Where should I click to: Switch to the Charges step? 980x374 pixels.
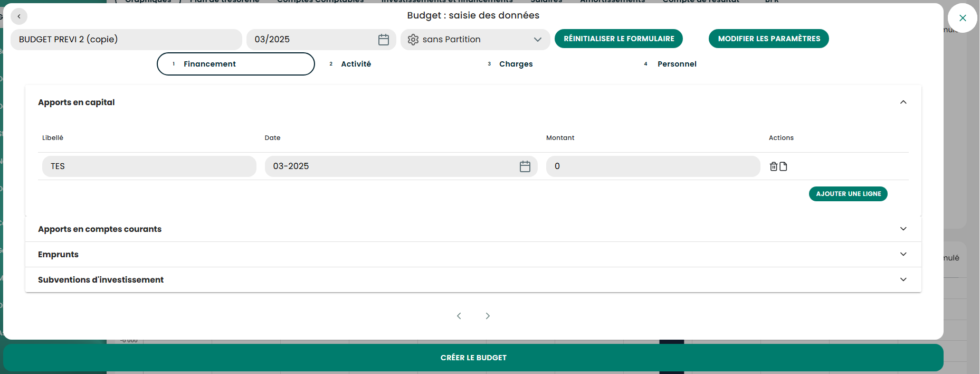click(516, 64)
